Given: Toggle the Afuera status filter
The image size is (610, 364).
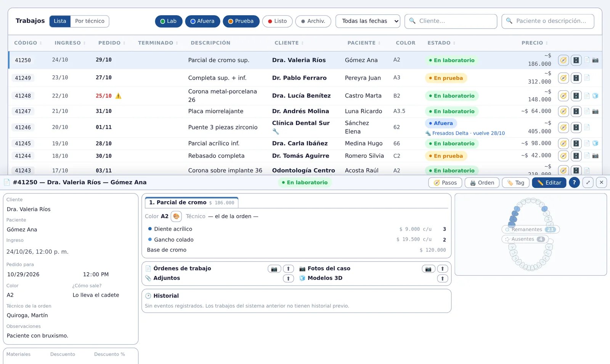Looking at the screenshot, I should [x=202, y=21].
